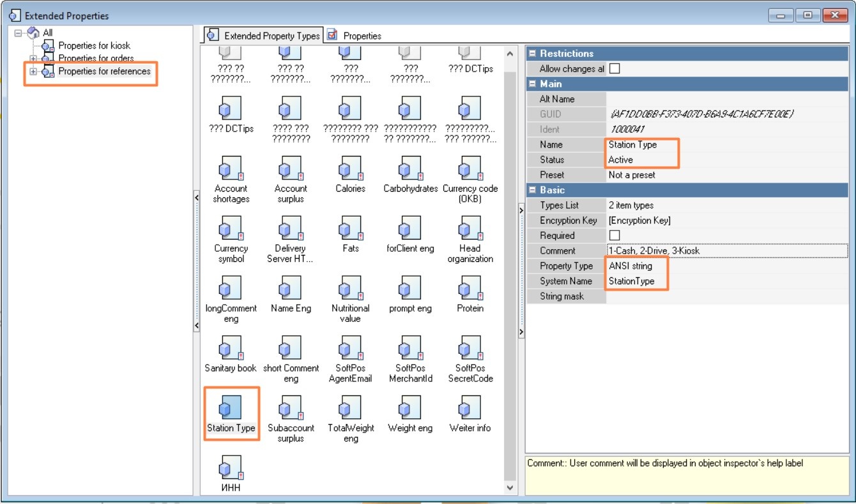
Task: Toggle the Allow changes checkbox
Action: coord(615,68)
